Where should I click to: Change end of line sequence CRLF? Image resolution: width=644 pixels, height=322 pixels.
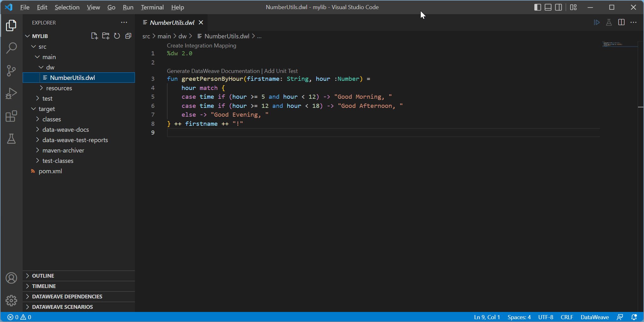point(567,317)
